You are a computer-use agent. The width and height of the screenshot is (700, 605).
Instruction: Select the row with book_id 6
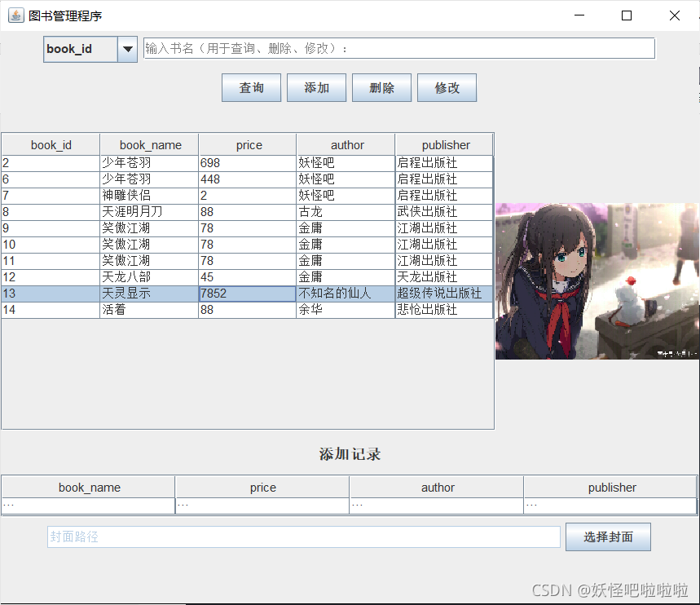(x=247, y=179)
